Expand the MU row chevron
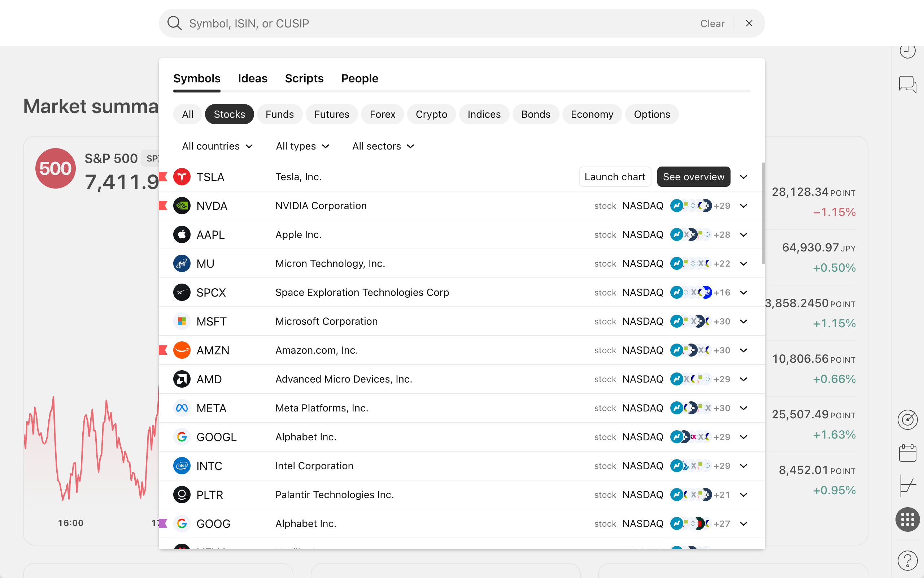The width and height of the screenshot is (924, 578). (x=744, y=263)
